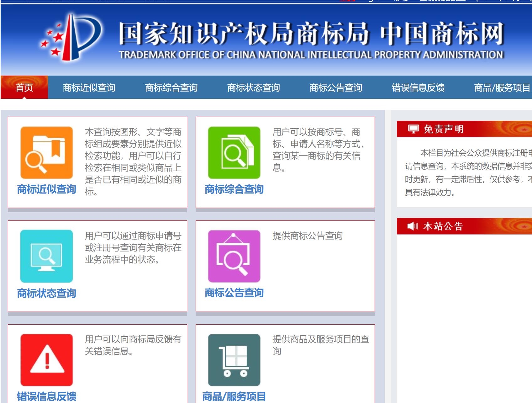Image resolution: width=532 pixels, height=403 pixels.
Task: Choose 错误信息反馈 in the navigation bar
Action: 418,87
